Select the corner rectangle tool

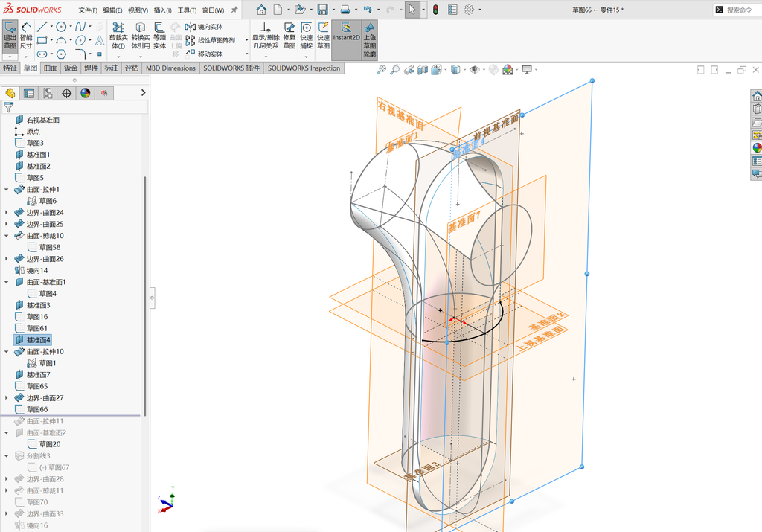pyautogui.click(x=42, y=40)
